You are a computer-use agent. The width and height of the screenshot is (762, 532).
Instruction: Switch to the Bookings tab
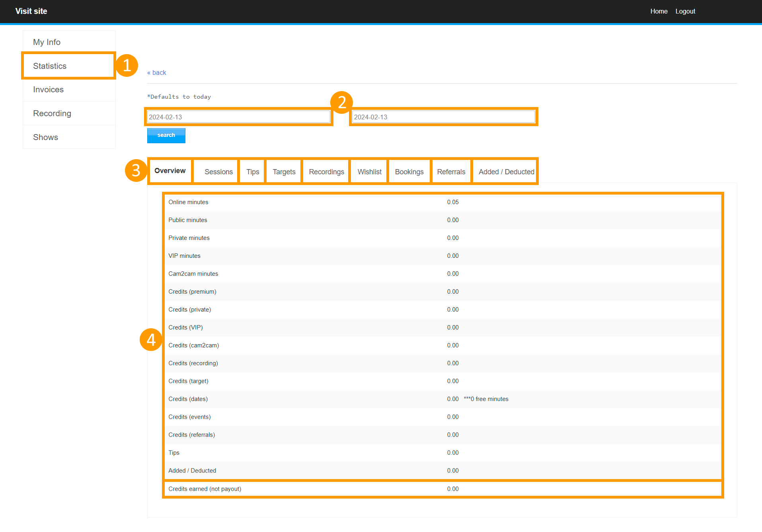409,172
